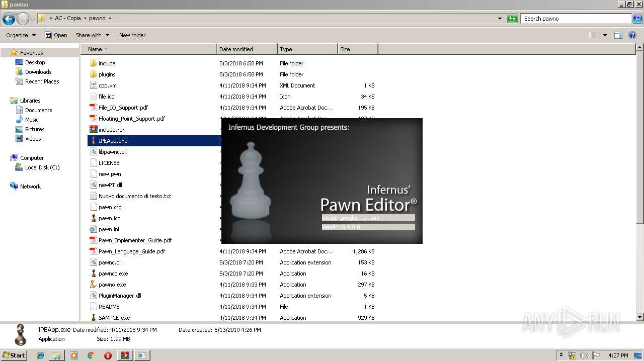Open Google Chrome from taskbar
The height and width of the screenshot is (362, 644).
pos(91,355)
